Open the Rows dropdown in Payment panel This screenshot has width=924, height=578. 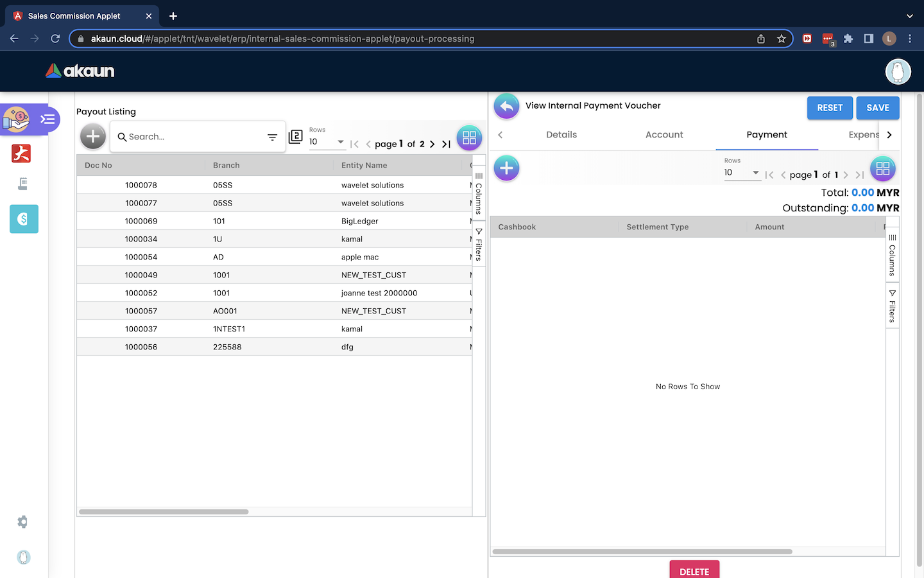click(x=742, y=173)
